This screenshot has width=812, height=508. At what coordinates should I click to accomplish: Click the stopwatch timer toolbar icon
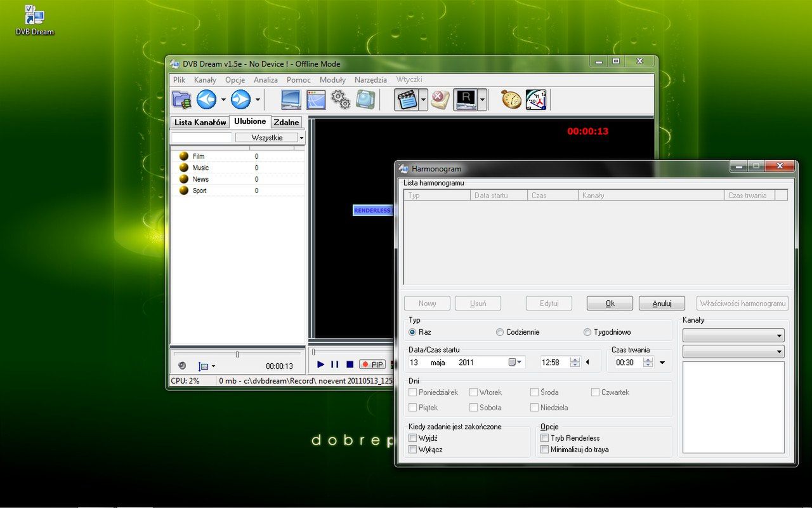point(511,100)
